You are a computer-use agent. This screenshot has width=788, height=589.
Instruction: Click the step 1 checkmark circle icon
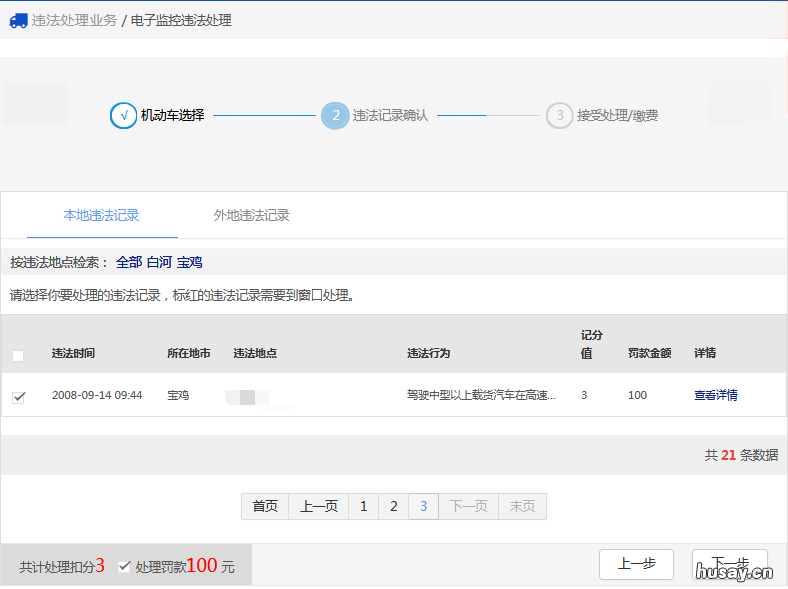coord(123,116)
